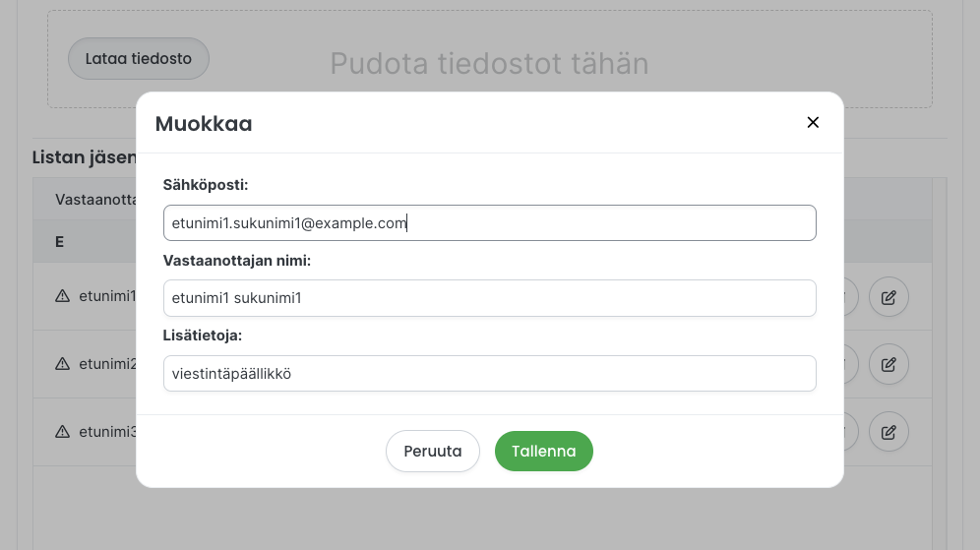Click the Lisätietoja: label
The image size is (980, 550).
point(203,336)
